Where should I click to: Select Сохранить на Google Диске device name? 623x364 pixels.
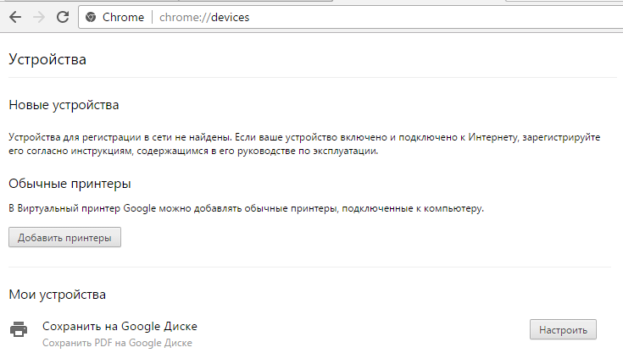(x=120, y=326)
